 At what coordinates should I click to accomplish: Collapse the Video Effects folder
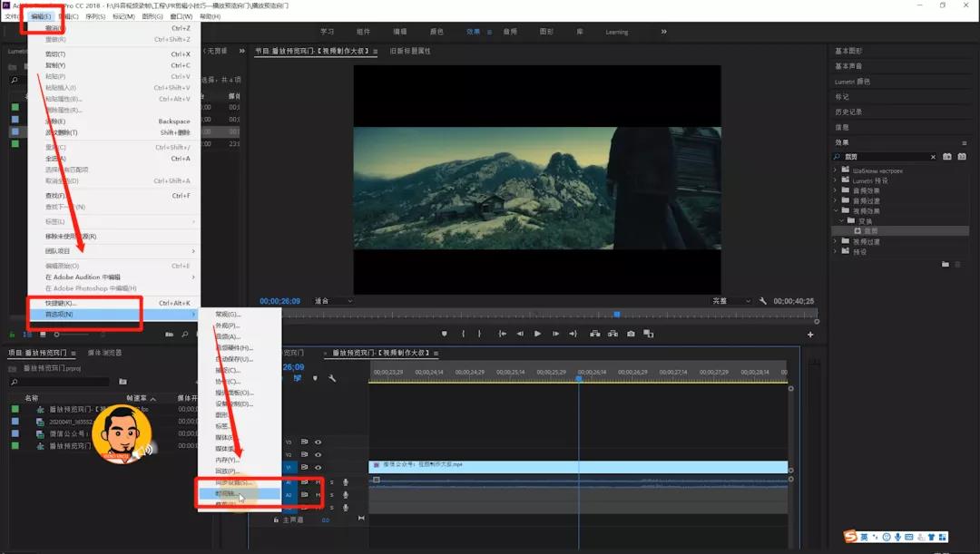tap(835, 210)
